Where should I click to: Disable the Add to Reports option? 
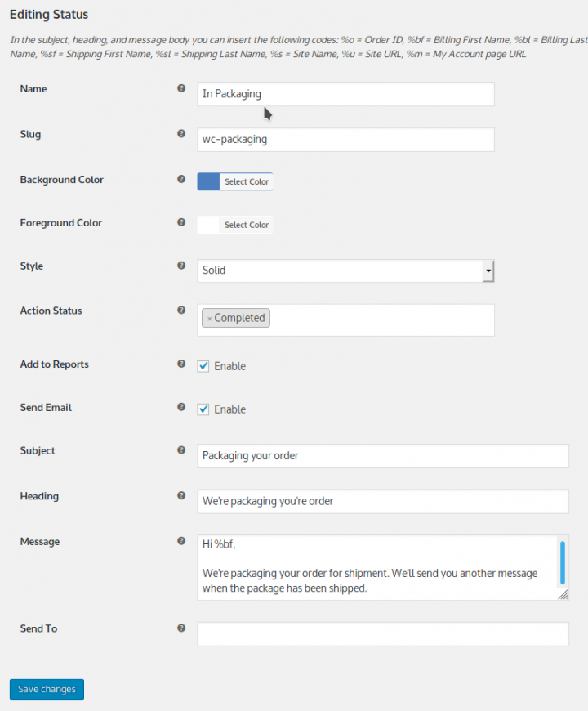203,365
